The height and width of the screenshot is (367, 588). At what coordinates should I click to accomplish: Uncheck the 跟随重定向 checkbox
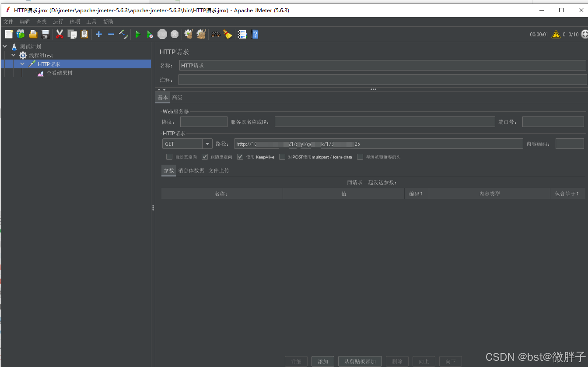[x=205, y=157]
